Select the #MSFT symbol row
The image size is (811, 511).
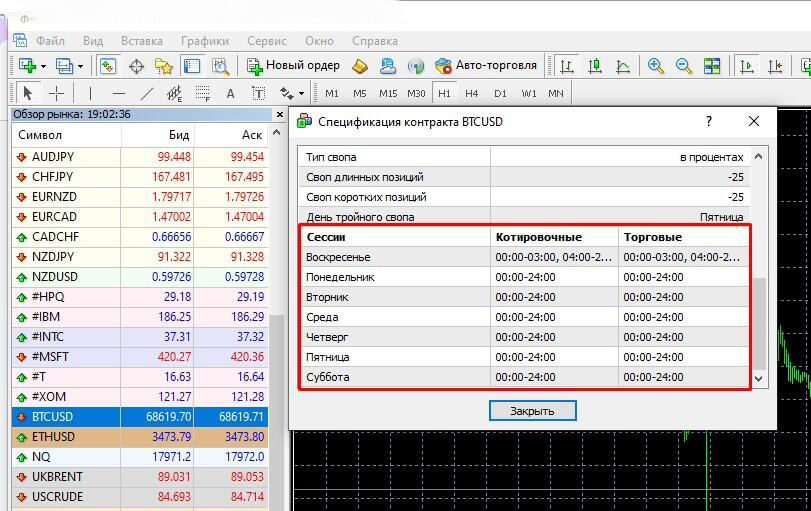(x=140, y=357)
